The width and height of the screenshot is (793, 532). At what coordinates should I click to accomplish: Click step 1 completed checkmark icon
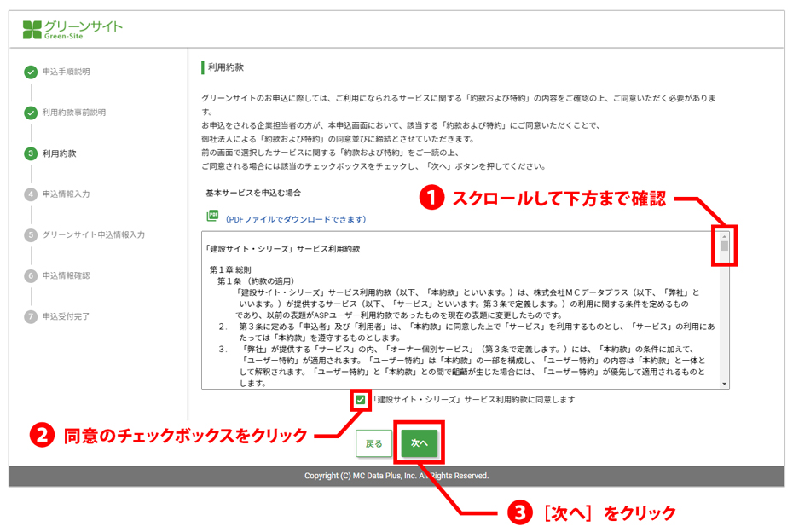(31, 72)
